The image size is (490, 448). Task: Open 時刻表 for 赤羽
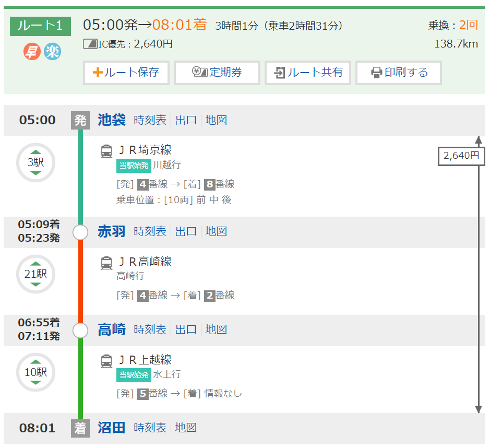150,232
